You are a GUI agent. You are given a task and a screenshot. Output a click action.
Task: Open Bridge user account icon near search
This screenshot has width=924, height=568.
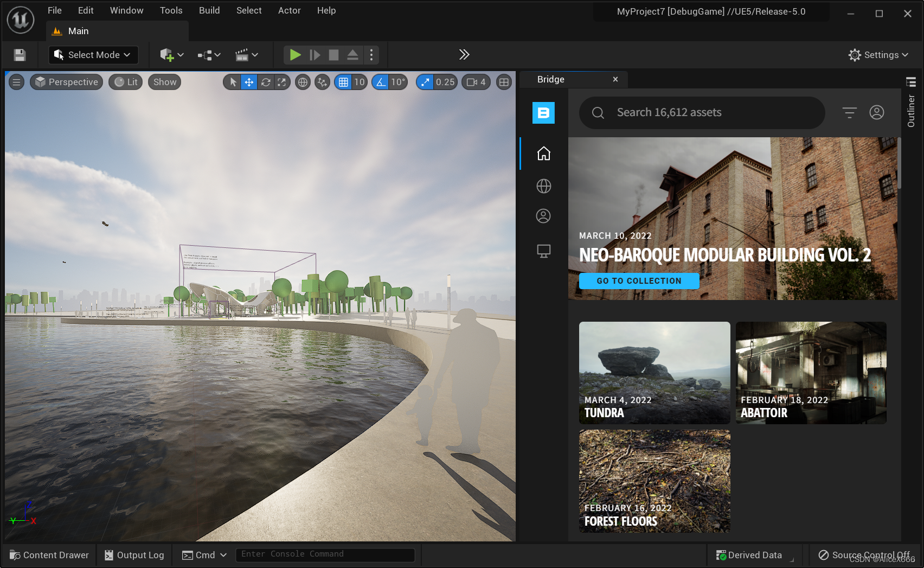click(x=877, y=112)
